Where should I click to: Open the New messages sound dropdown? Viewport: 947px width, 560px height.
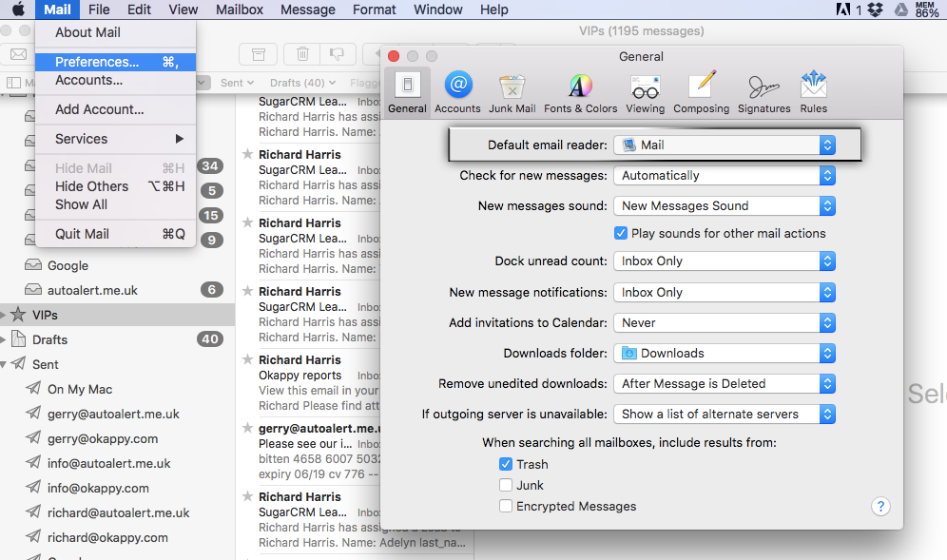click(x=725, y=206)
